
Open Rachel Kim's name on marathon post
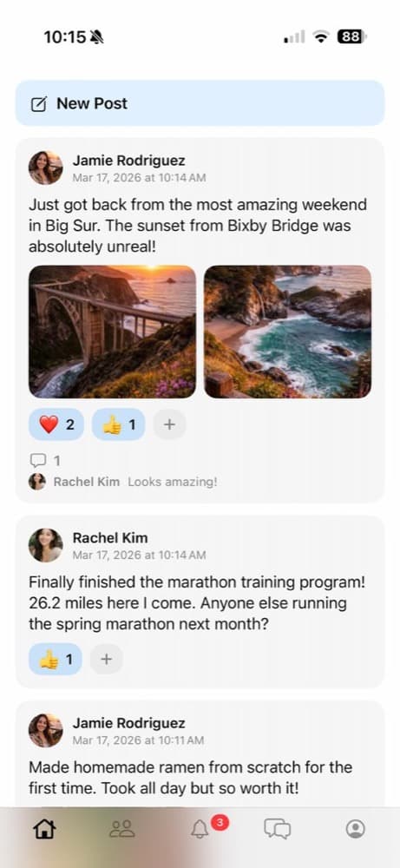[x=110, y=537]
